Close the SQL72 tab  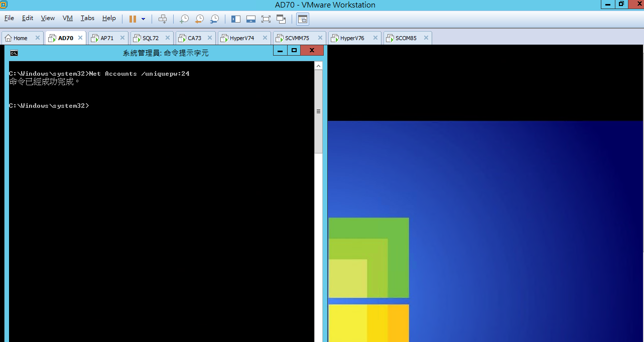(x=167, y=38)
